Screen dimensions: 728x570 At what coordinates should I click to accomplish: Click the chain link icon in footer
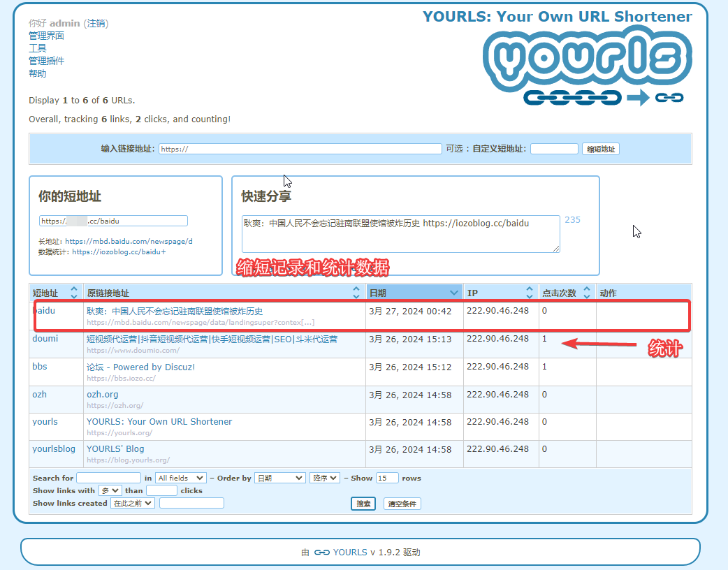[x=321, y=553]
